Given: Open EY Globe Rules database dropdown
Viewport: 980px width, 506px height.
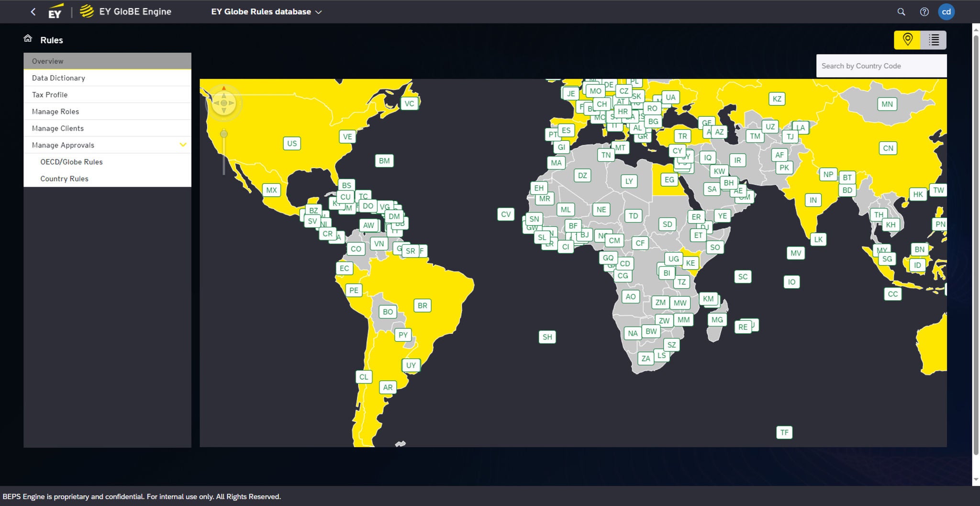Looking at the screenshot, I should 267,12.
